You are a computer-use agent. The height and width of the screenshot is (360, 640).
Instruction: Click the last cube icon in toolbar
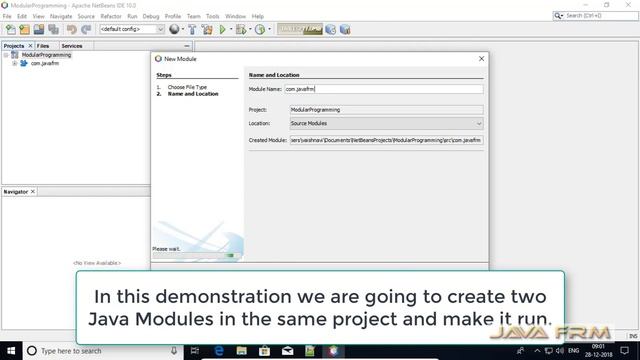[345, 29]
